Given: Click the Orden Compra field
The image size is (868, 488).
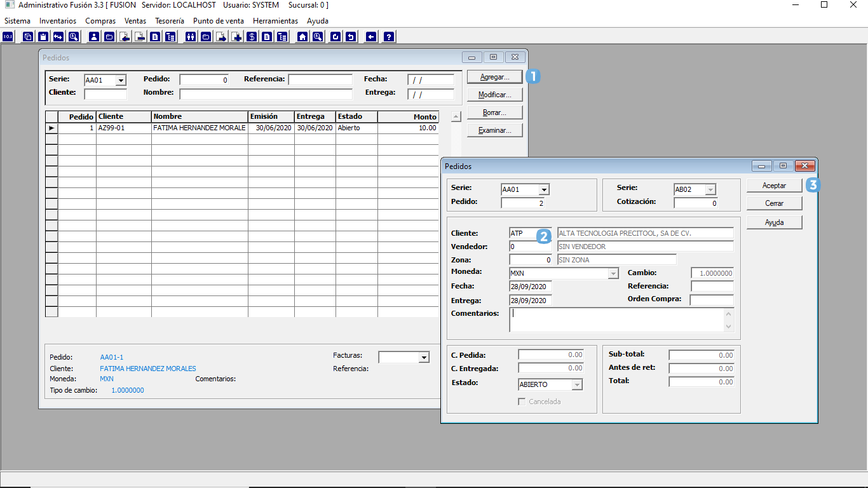Looking at the screenshot, I should point(712,299).
